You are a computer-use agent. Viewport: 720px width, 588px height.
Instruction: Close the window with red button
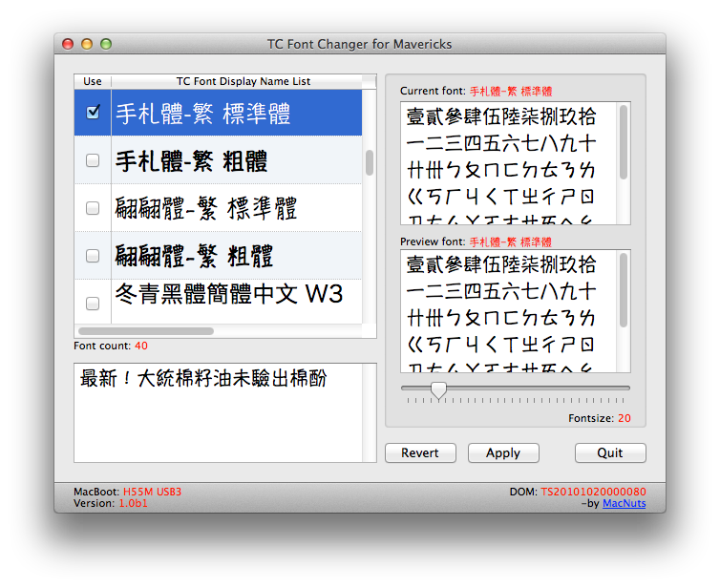coord(68,44)
